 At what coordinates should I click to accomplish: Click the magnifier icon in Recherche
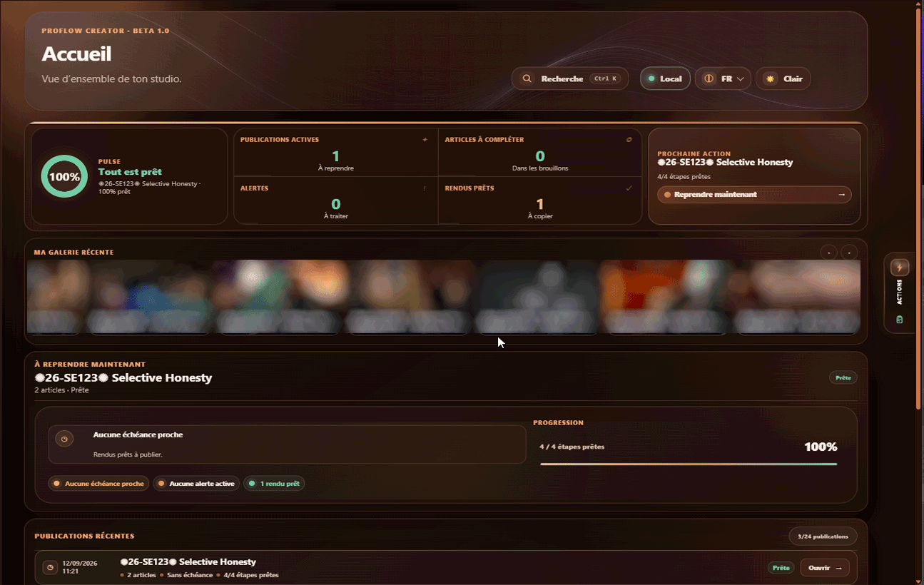click(x=527, y=78)
